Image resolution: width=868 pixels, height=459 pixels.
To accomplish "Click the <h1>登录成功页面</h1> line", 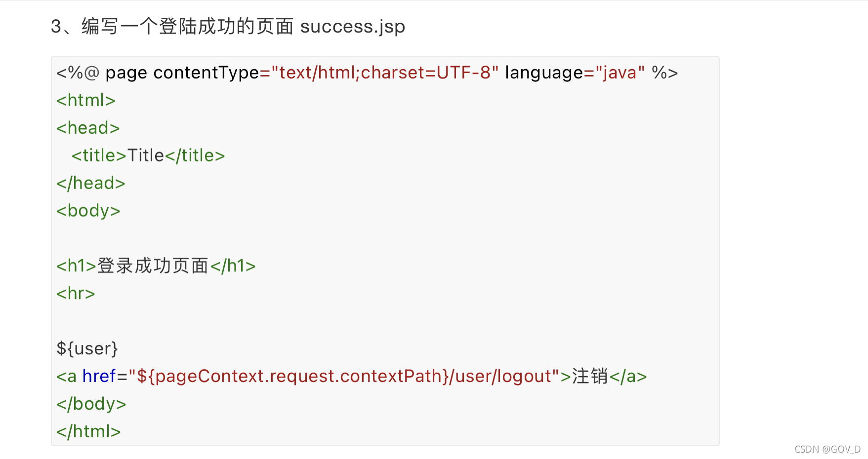I will tap(156, 266).
